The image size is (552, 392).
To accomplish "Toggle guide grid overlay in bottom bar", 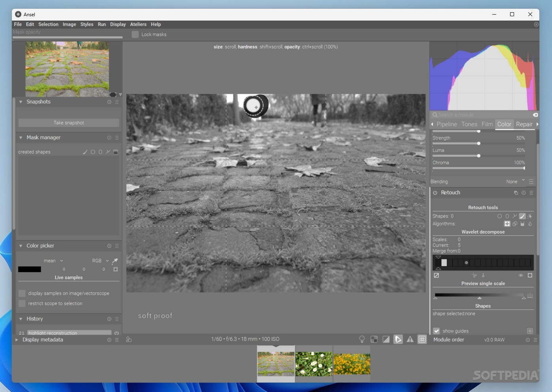I will pyautogui.click(x=422, y=339).
